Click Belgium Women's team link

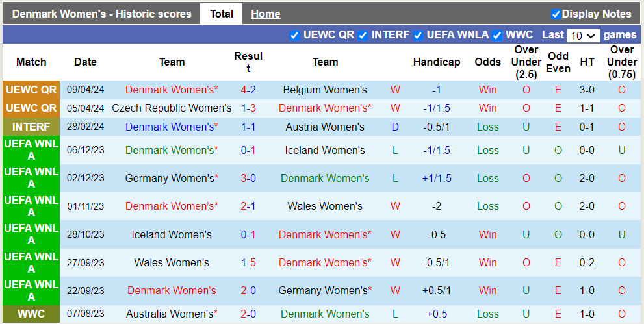325,90
